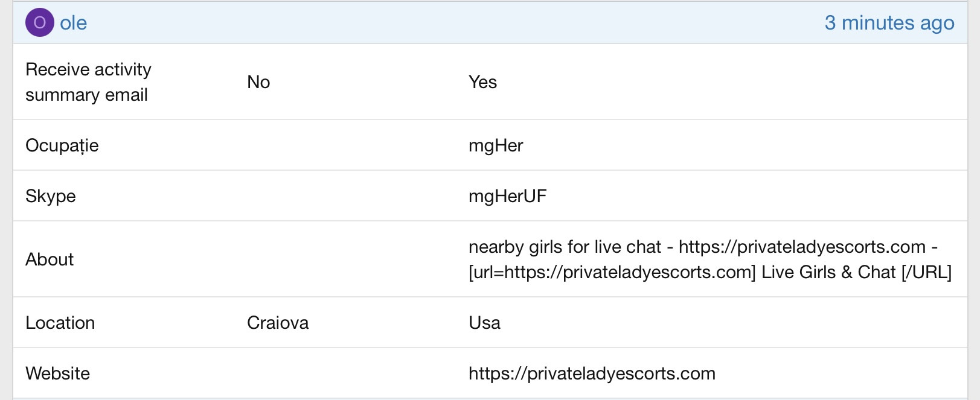Click the new value Yes for activity email
Image resolution: width=980 pixels, height=400 pixels.
[x=482, y=82]
